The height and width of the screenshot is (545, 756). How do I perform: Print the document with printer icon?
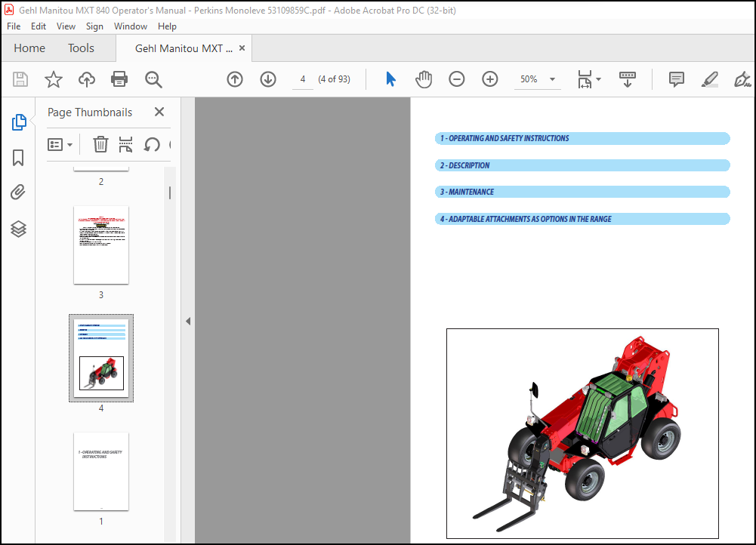119,79
